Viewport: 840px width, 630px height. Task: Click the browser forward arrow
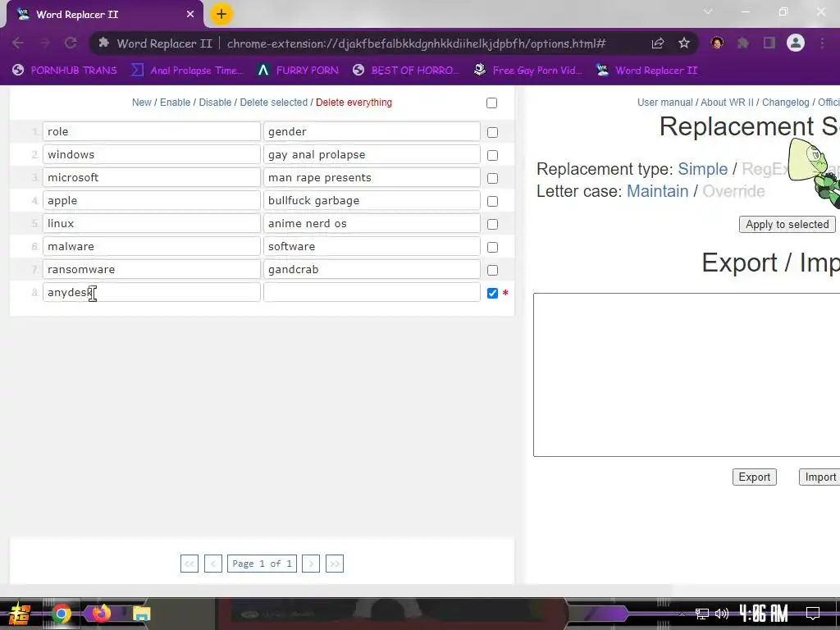point(44,43)
